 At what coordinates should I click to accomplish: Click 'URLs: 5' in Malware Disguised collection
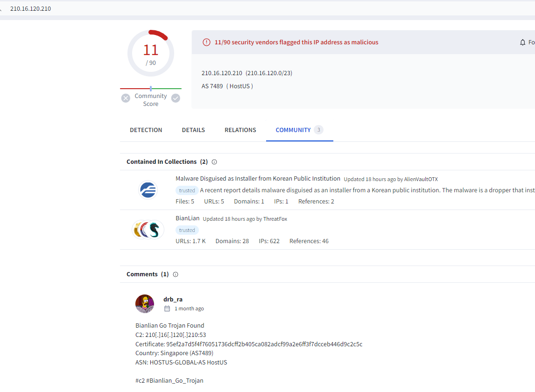tap(214, 201)
